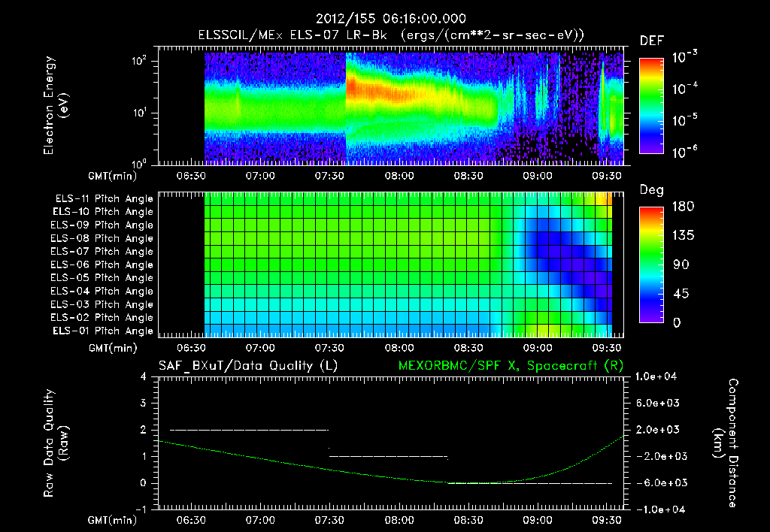
Task: Select the 10^-6 DEF scale value
Action: click(684, 152)
